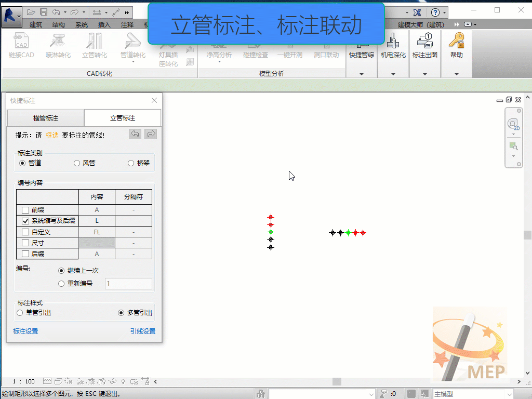Screen dimensions: 532x399
Task: Click the 标注出图 ribbon icon
Action: click(424, 42)
